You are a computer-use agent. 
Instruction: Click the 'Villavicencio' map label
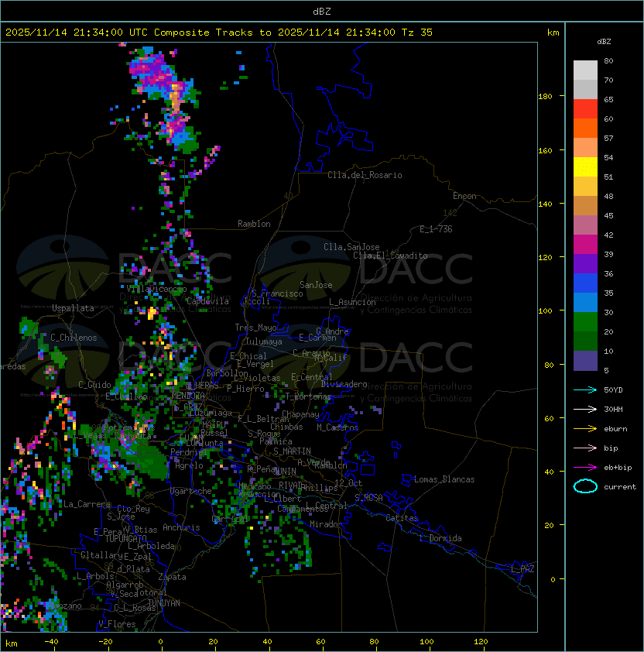156,289
